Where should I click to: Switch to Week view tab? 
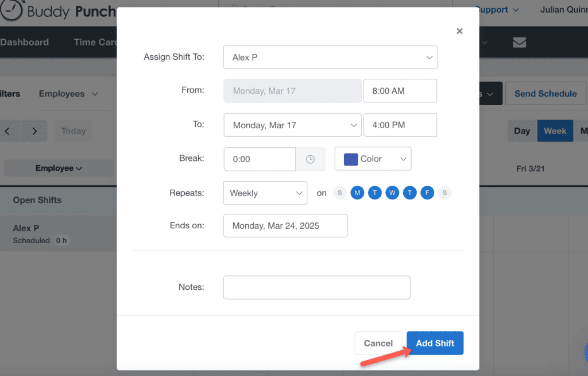[x=555, y=131]
